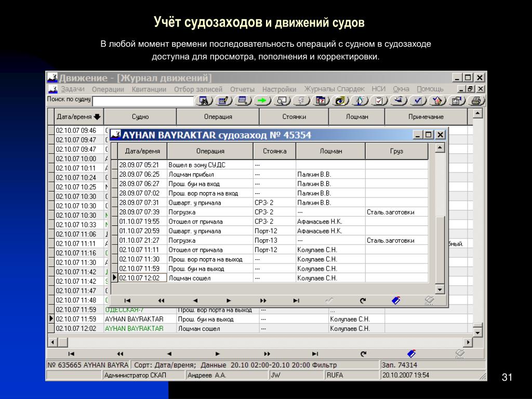Click the properties form toolbar icon
This screenshot has height=399, width=532.
click(457, 100)
